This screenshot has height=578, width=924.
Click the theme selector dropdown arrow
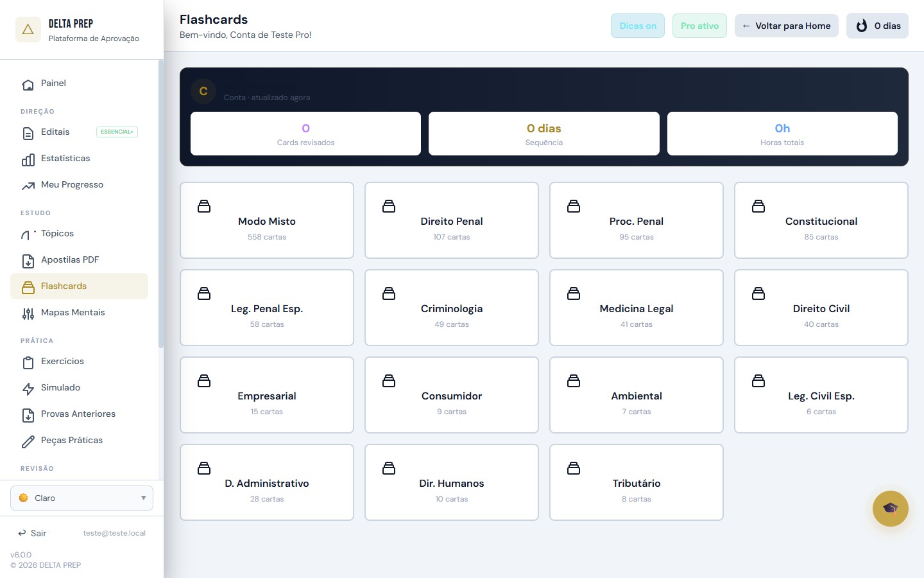(143, 498)
